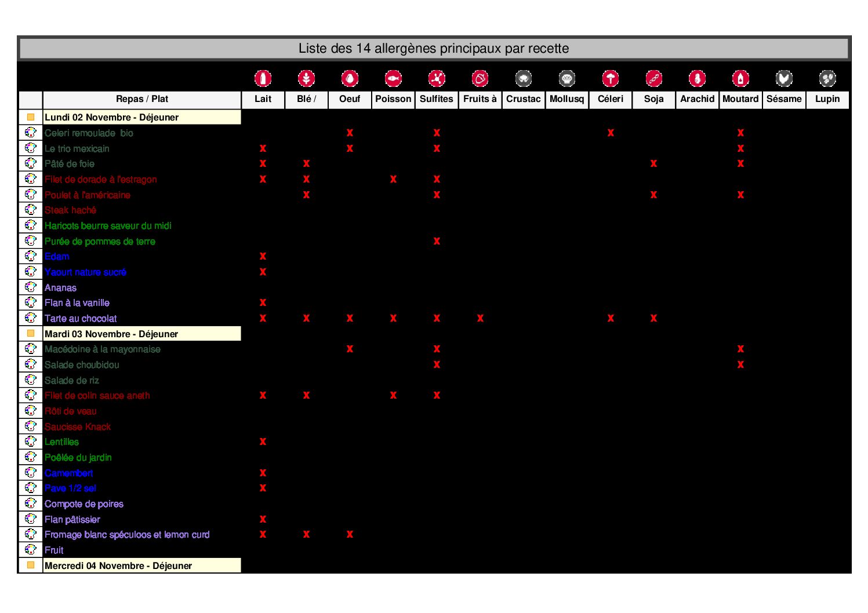Screen dimensions: 868x613
Task: Click the Moutarde bottle allergen icon
Action: click(740, 78)
